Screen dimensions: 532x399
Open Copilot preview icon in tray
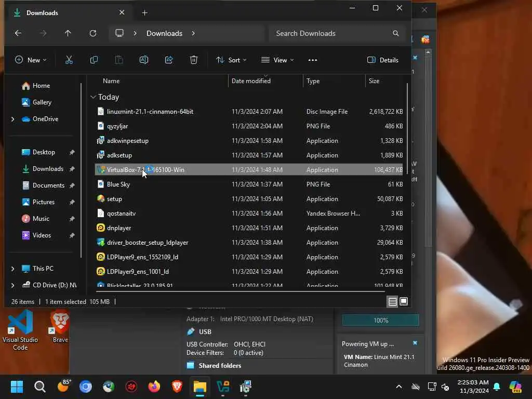point(515,387)
